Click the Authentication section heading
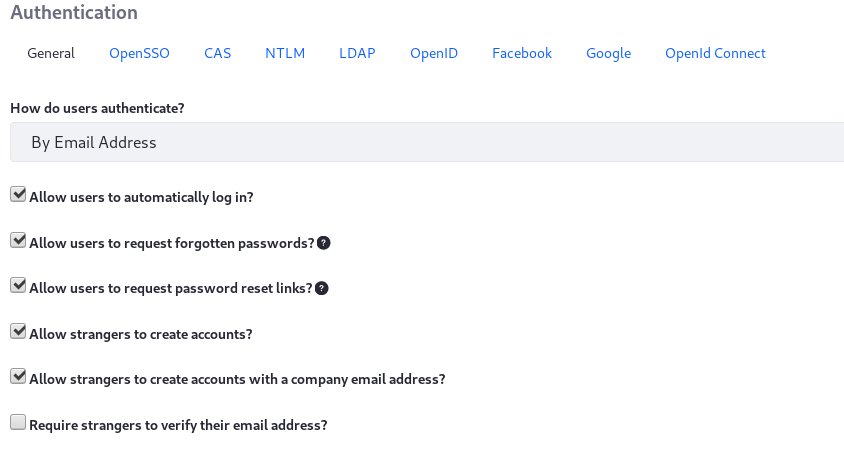This screenshot has height=453, width=844. pos(74,12)
